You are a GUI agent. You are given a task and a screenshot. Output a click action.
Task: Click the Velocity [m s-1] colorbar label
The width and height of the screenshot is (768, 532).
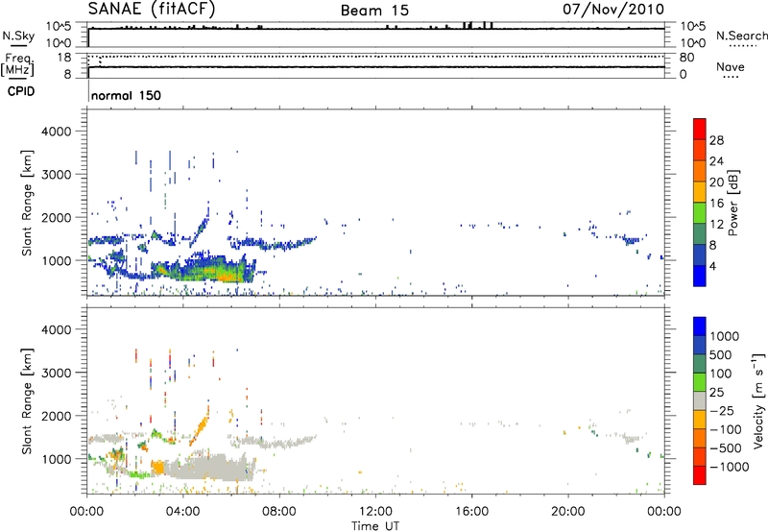[758, 399]
